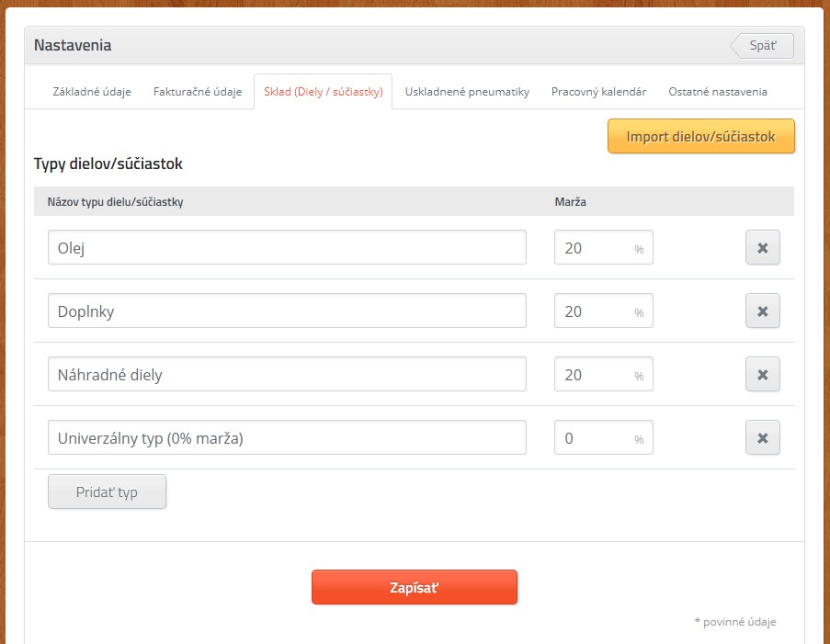Focus the Doplnky name field
The height and width of the screenshot is (644, 830).
[287, 311]
